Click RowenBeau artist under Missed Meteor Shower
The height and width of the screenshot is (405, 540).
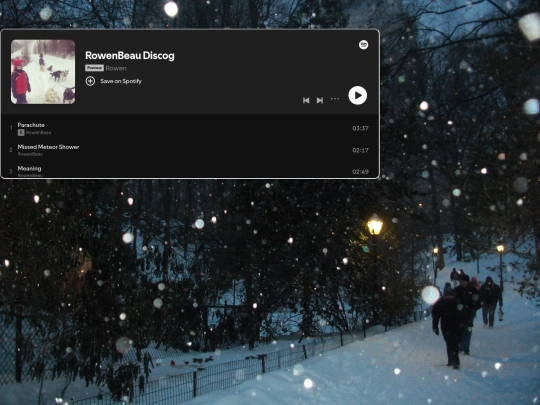click(30, 154)
